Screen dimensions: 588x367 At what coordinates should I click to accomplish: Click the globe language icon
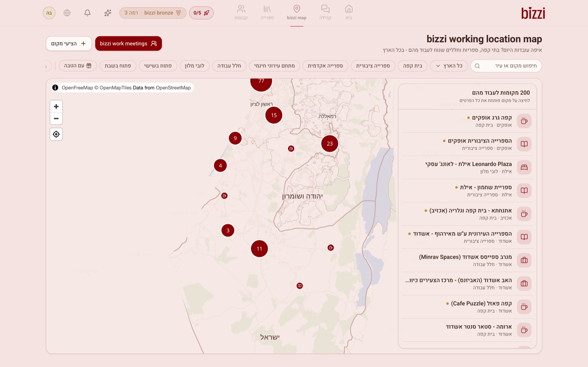[67, 13]
